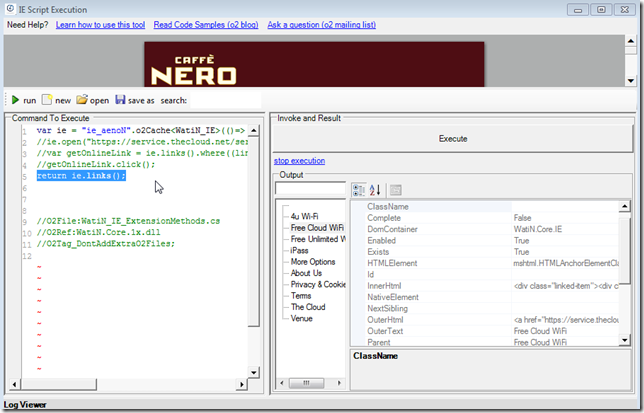Select Free Cloud WiFi tree item

[x=318, y=228]
